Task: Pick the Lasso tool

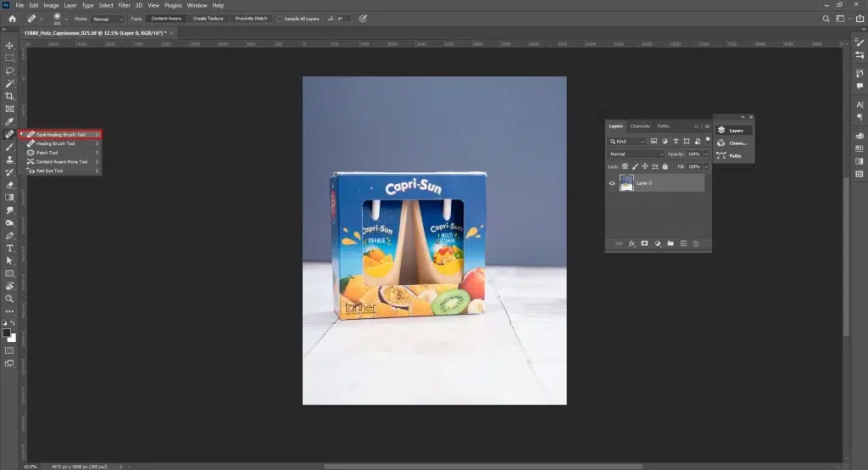Action: pyautogui.click(x=10, y=71)
